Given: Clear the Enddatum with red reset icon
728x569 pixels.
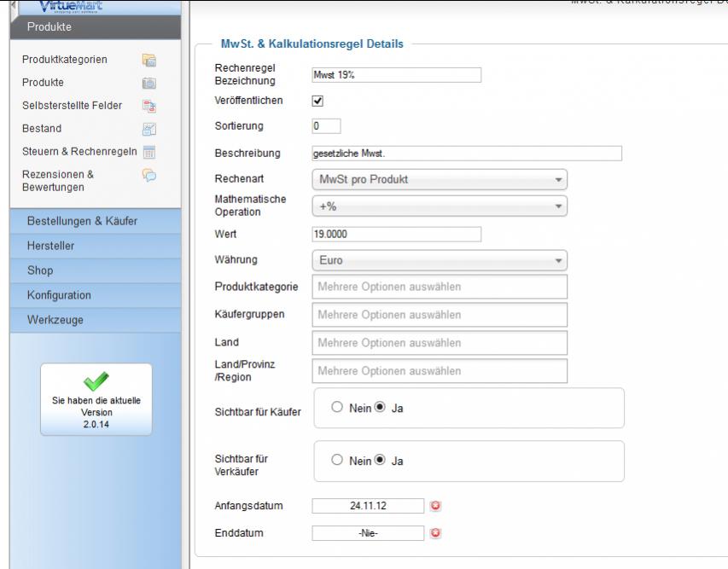Looking at the screenshot, I should click(x=434, y=533).
